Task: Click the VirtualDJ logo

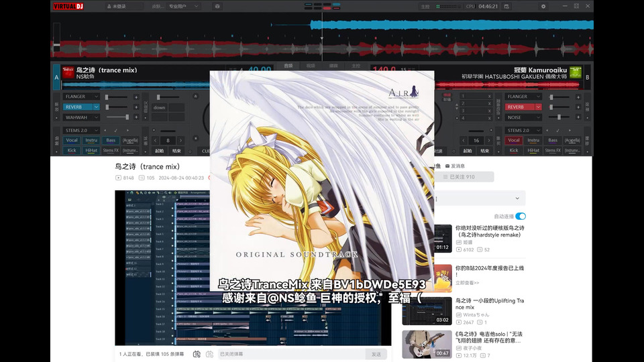Action: (x=68, y=6)
